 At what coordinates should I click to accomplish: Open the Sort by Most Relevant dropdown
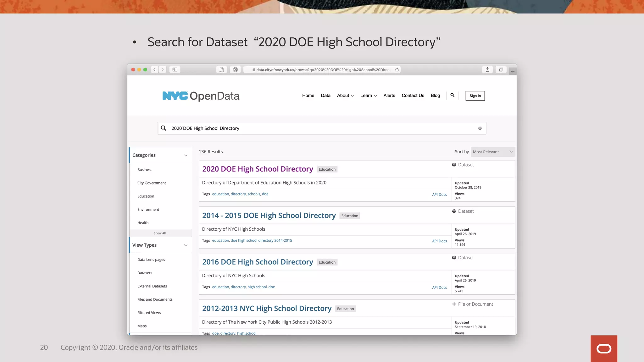493,152
